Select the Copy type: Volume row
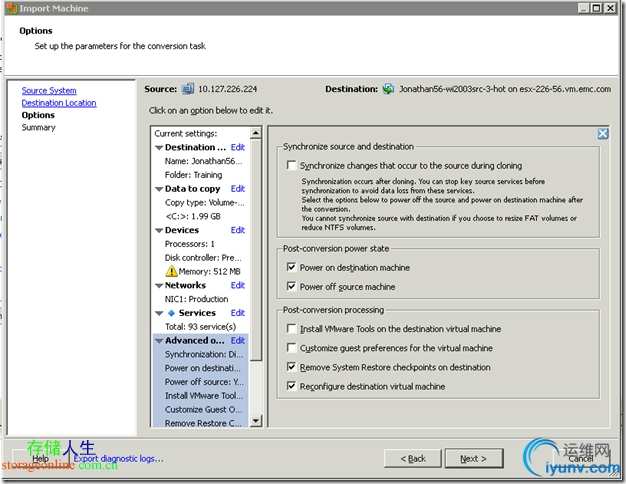This screenshot has height=484, width=626. tap(204, 202)
